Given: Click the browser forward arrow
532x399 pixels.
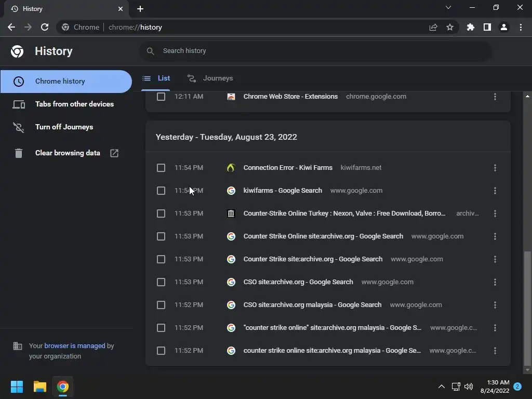Looking at the screenshot, I should point(28,27).
